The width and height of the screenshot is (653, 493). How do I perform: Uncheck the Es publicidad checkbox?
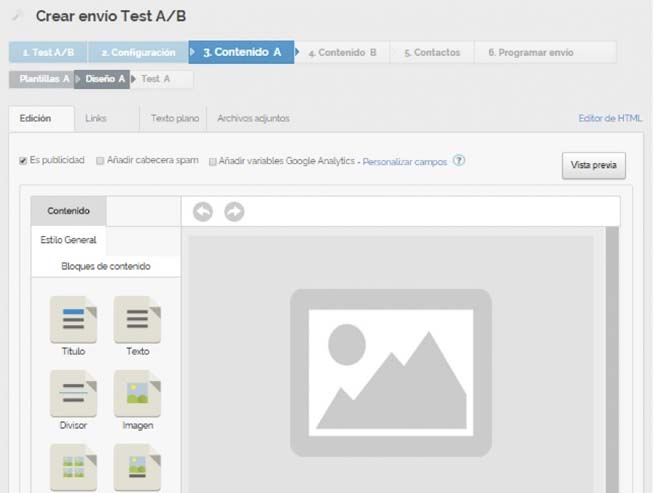pos(23,161)
